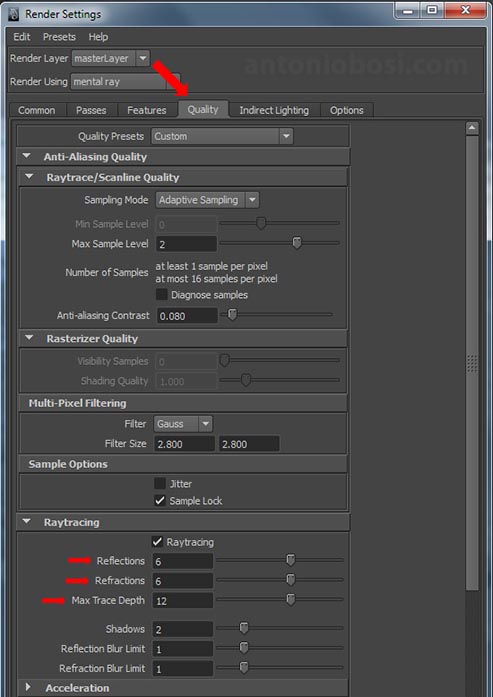
Task: Click the Reflections value field
Action: pyautogui.click(x=183, y=561)
